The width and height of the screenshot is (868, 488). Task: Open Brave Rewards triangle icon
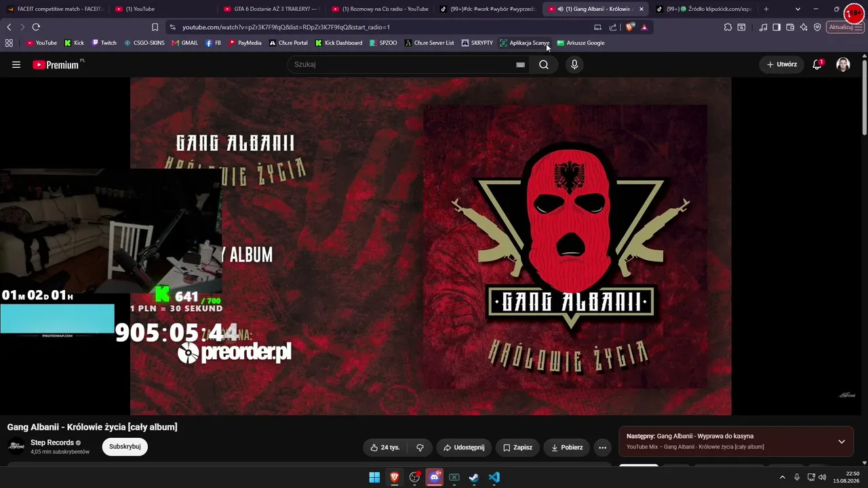pos(644,27)
